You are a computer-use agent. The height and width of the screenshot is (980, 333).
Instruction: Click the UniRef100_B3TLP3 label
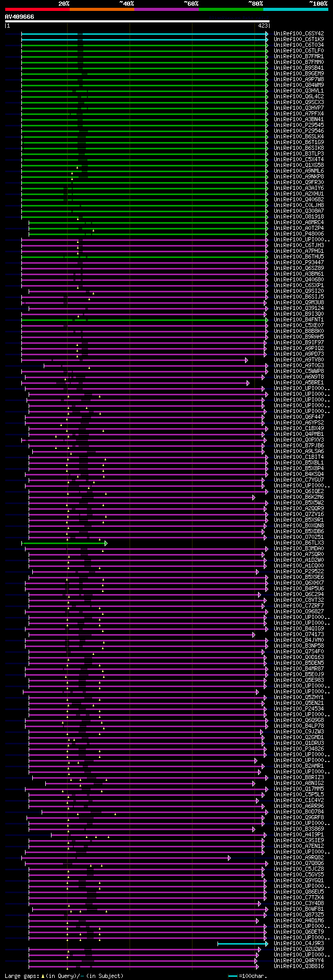(299, 153)
